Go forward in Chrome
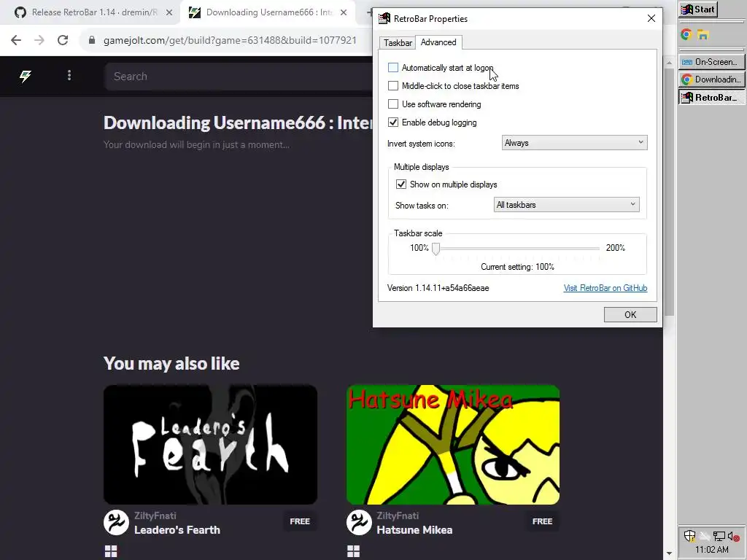The image size is (747, 560). (39, 40)
